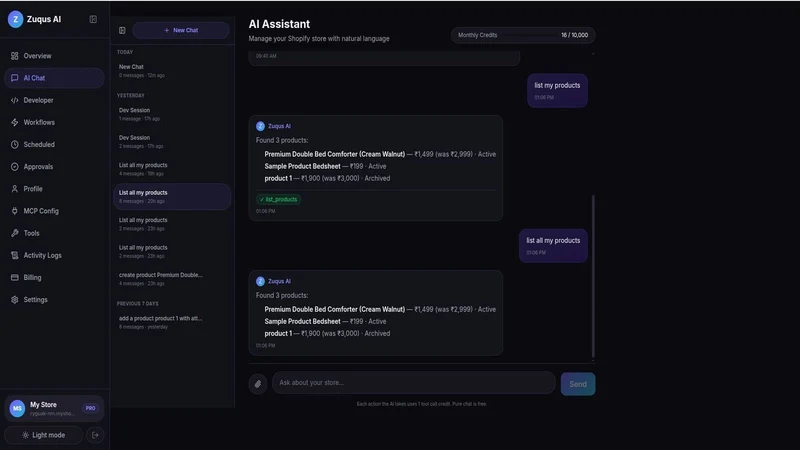Screen dimensions: 800x450
Task: Click the Send button
Action: (x=578, y=384)
